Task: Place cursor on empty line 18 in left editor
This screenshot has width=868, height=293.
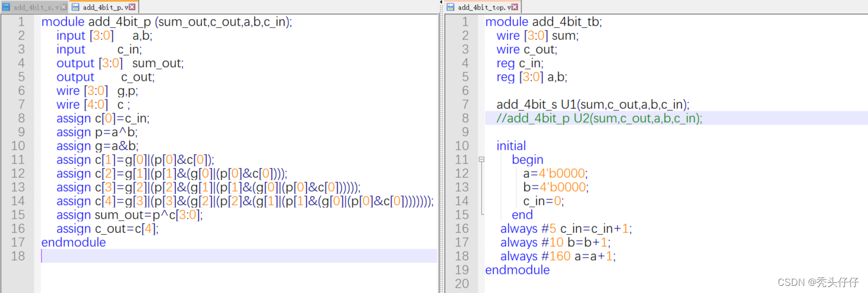Action: click(x=238, y=256)
